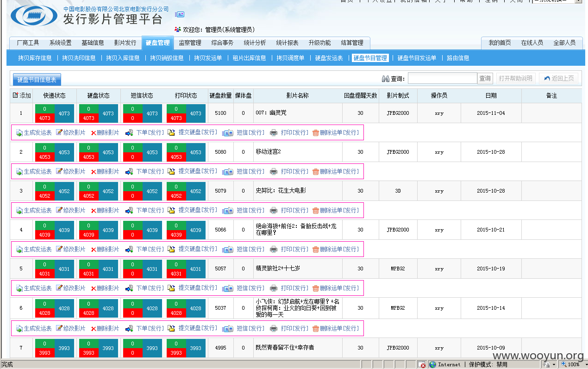Open the 系统设置 main menu tab
This screenshot has height=369, width=588.
[60, 43]
